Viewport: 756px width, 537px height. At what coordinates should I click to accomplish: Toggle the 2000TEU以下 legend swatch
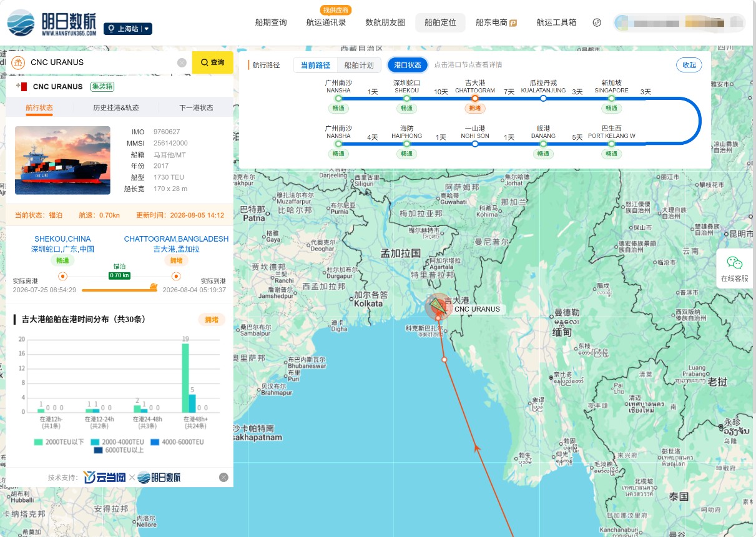(38, 442)
